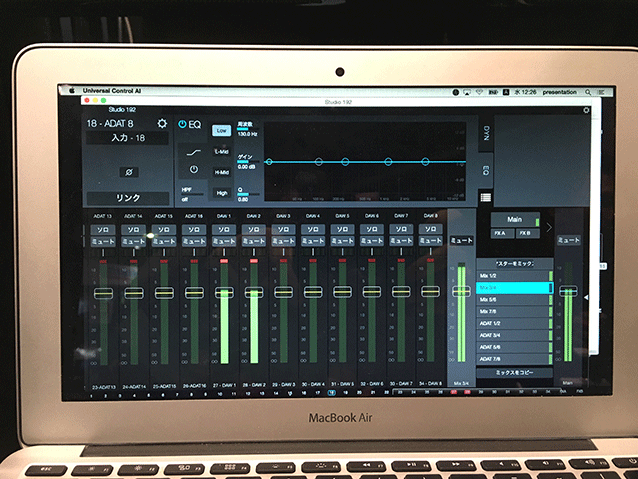Open Notification Center icon in the menu bar
Viewport: 638px width, 479px height.
click(x=601, y=92)
